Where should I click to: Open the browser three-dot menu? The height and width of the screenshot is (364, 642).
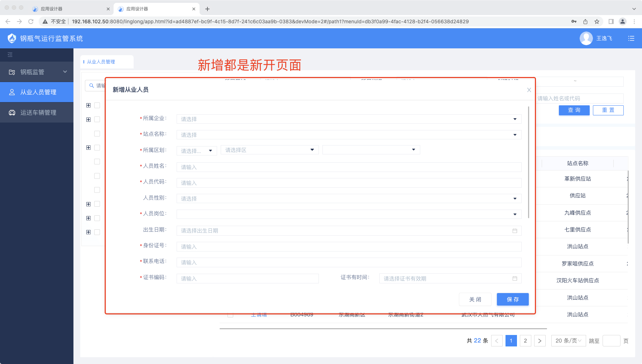[x=634, y=21]
